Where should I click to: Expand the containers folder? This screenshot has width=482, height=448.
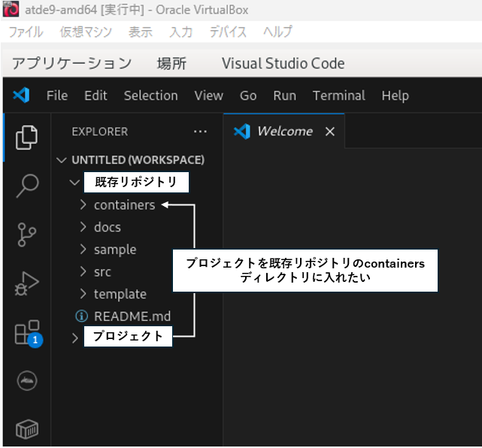point(124,205)
